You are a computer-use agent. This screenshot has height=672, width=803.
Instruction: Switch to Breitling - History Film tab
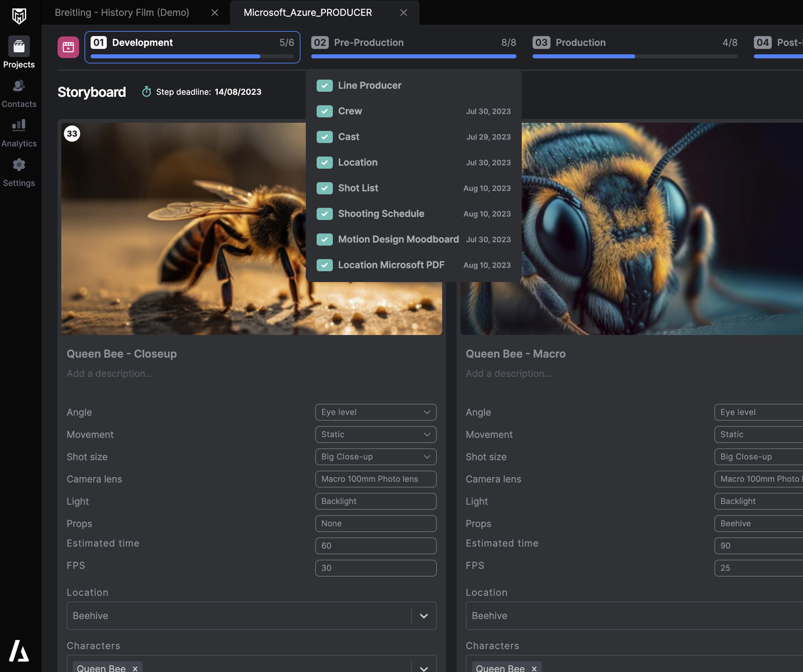pos(122,13)
